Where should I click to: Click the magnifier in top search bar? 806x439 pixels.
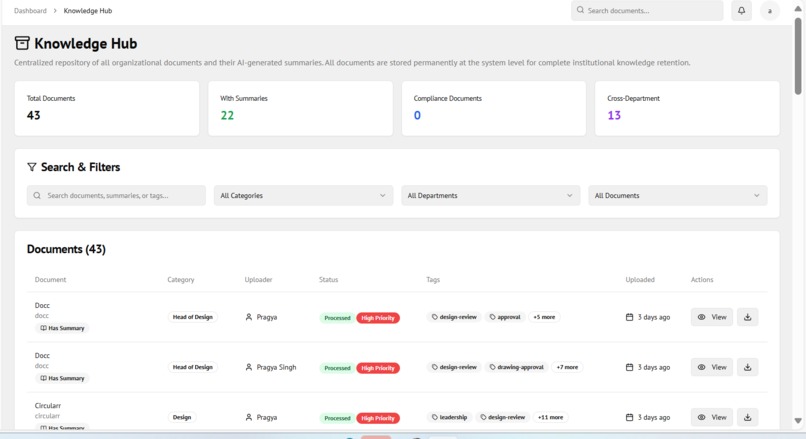[580, 10]
